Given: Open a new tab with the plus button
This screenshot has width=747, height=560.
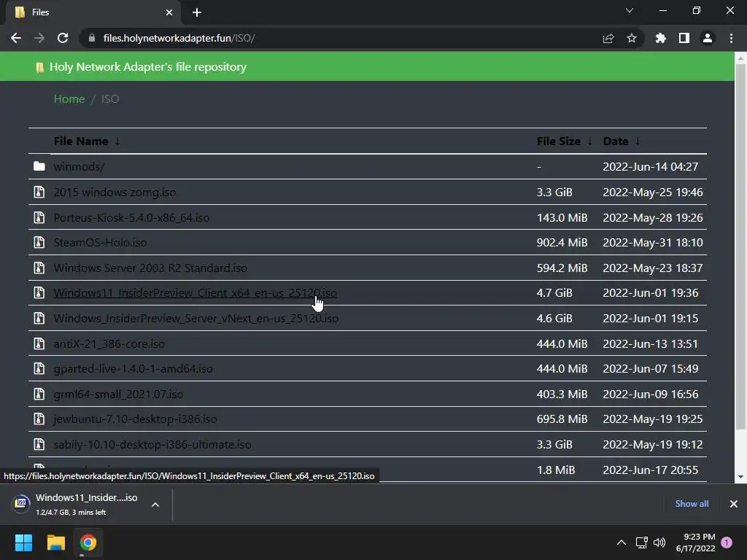Looking at the screenshot, I should (x=197, y=12).
